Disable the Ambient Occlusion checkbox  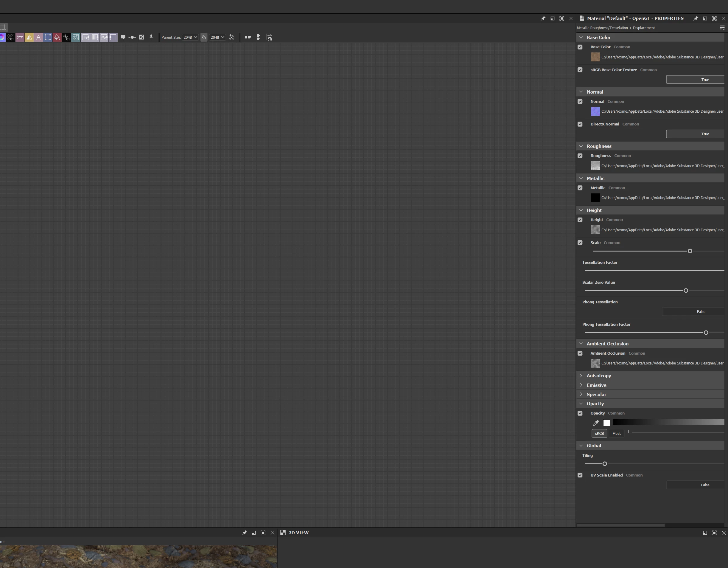tap(580, 353)
